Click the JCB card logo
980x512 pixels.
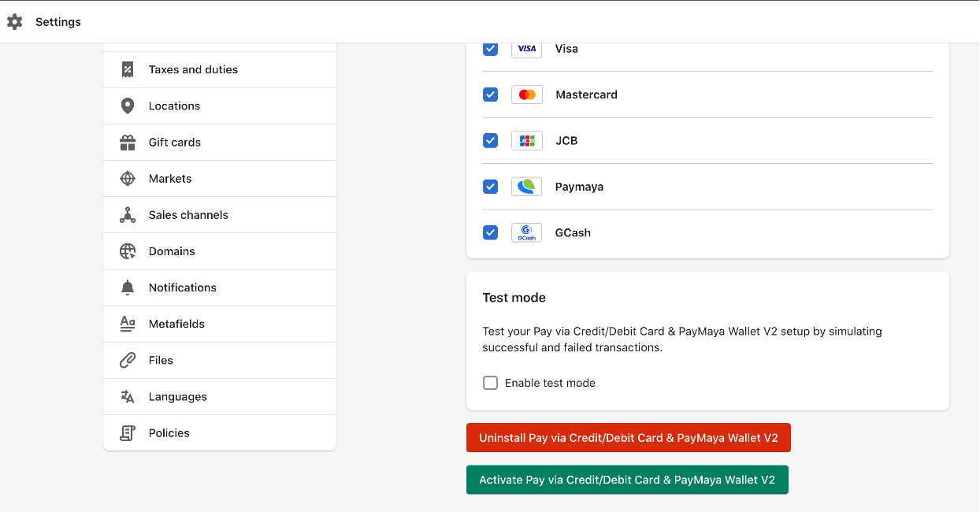coord(527,141)
